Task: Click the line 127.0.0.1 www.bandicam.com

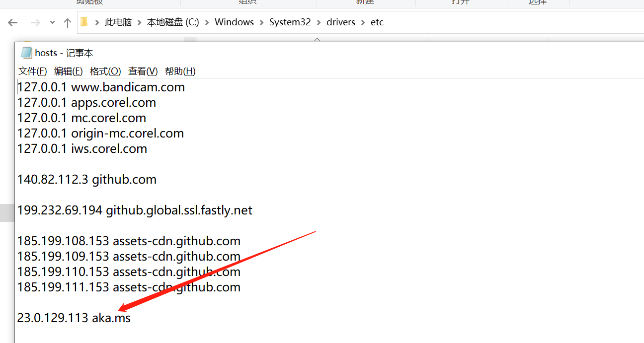Action: point(101,87)
